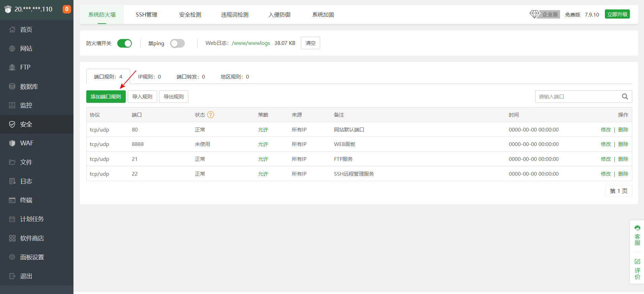Click 修改 for port 22 rule
The width and height of the screenshot is (644, 294).
[606, 174]
